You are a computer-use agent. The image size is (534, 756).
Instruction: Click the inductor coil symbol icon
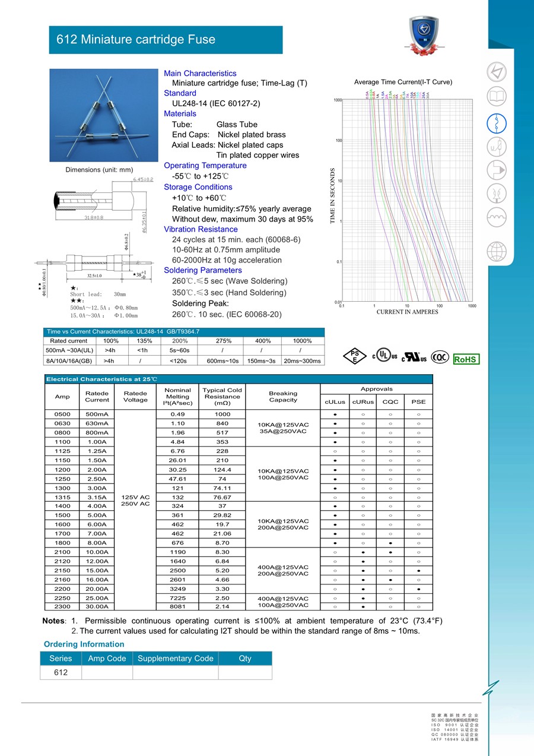497,217
